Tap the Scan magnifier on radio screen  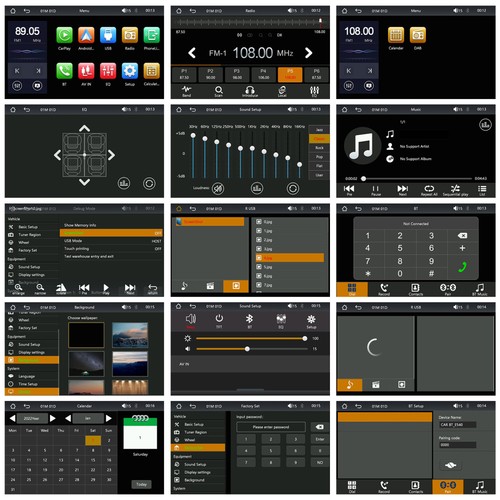pyautogui.click(x=218, y=90)
